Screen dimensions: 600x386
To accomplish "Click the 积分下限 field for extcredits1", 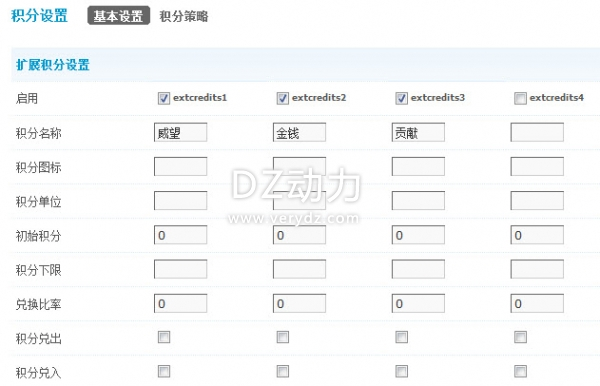I will click(x=180, y=269).
